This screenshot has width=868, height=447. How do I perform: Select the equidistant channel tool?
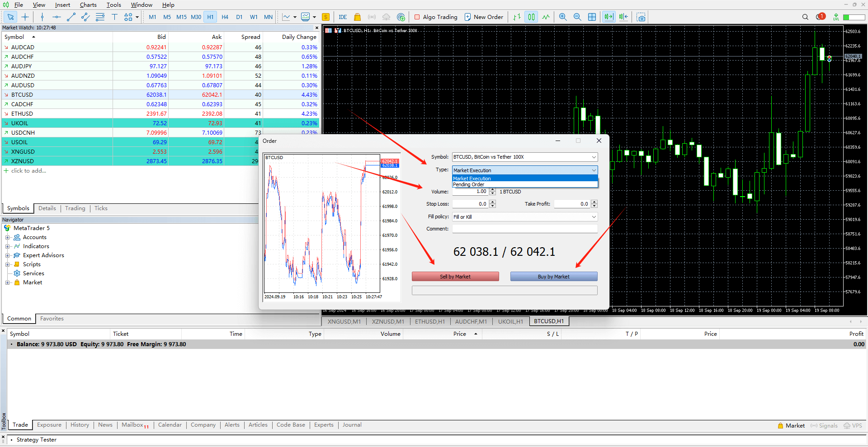(85, 17)
